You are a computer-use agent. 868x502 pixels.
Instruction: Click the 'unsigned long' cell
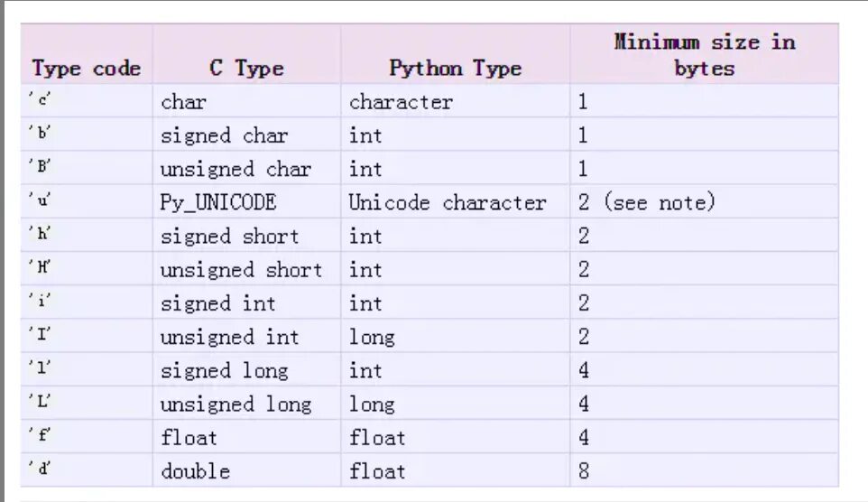click(247, 404)
